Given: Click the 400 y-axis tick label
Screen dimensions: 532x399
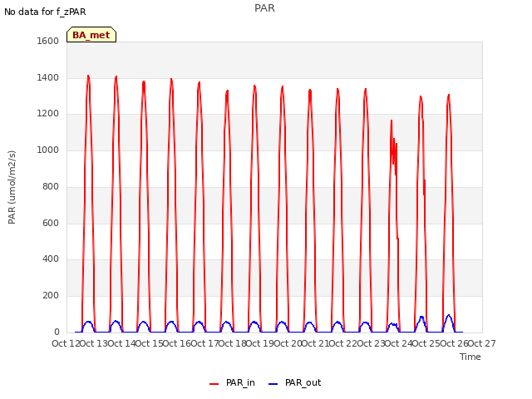Looking at the screenshot, I should click(51, 259).
